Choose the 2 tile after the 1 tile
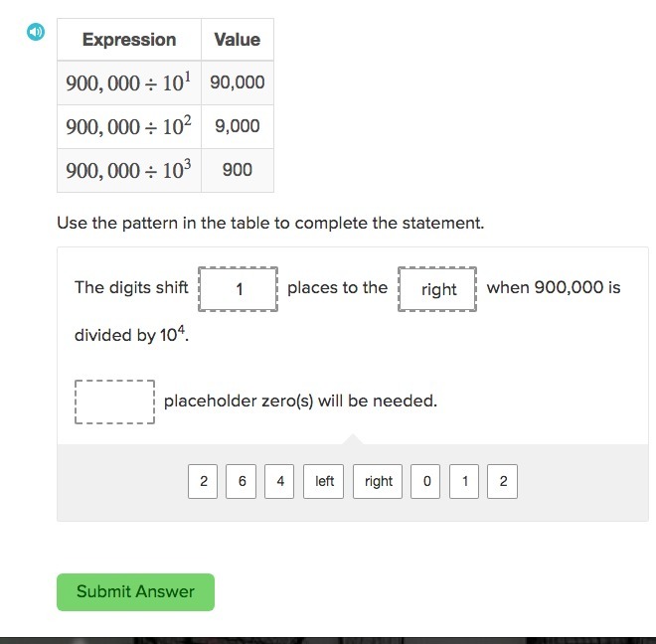 pyautogui.click(x=503, y=482)
